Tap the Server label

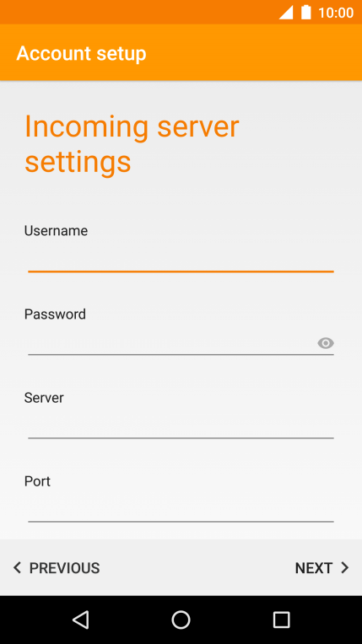[44, 398]
